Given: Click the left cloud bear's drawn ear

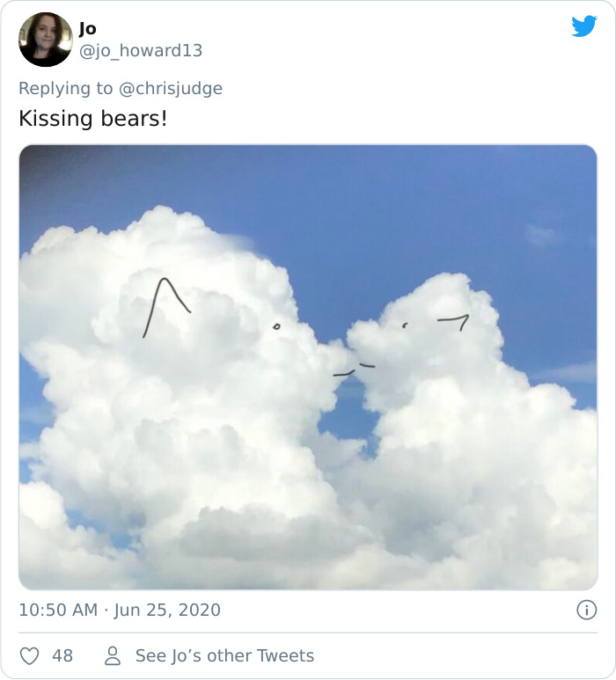Looking at the screenshot, I should coord(166,303).
